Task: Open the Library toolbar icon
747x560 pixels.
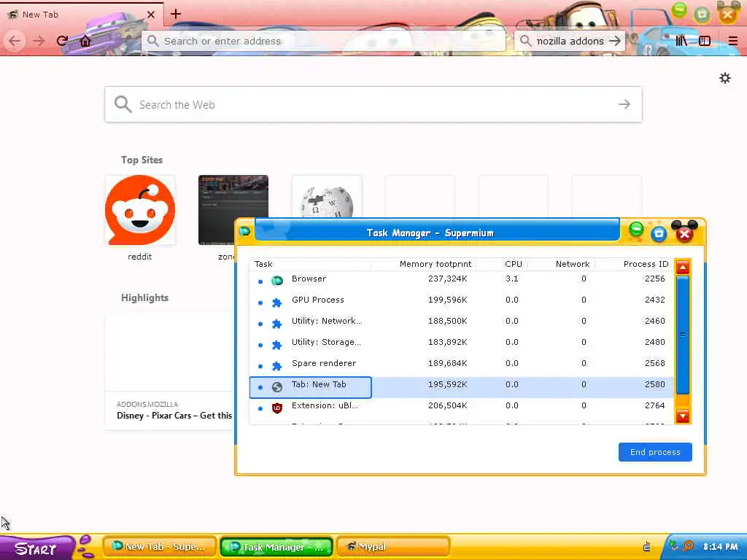Action: point(681,41)
